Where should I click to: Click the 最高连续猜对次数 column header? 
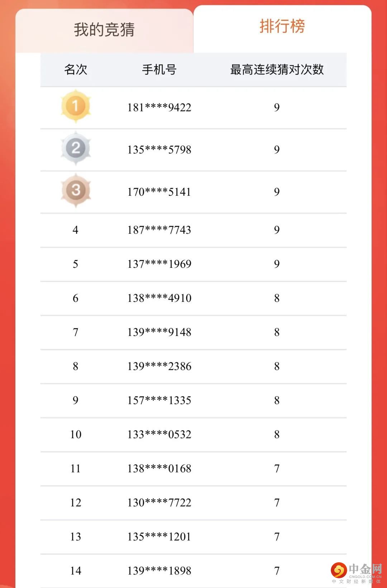277,70
